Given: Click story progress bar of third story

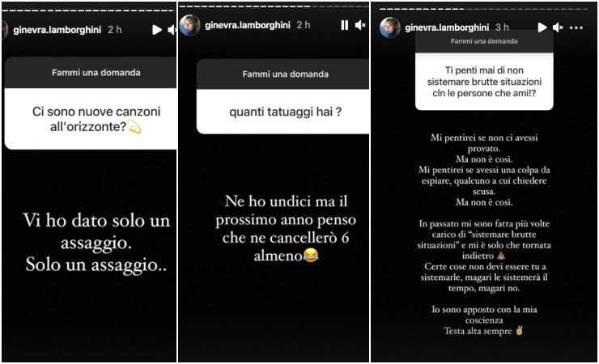Looking at the screenshot, I should (484, 9).
